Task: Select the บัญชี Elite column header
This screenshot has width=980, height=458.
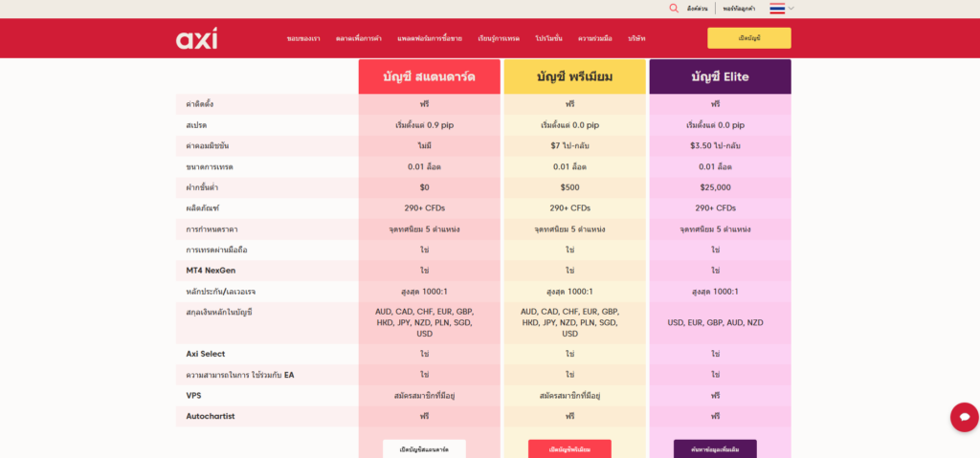Action: tap(720, 76)
